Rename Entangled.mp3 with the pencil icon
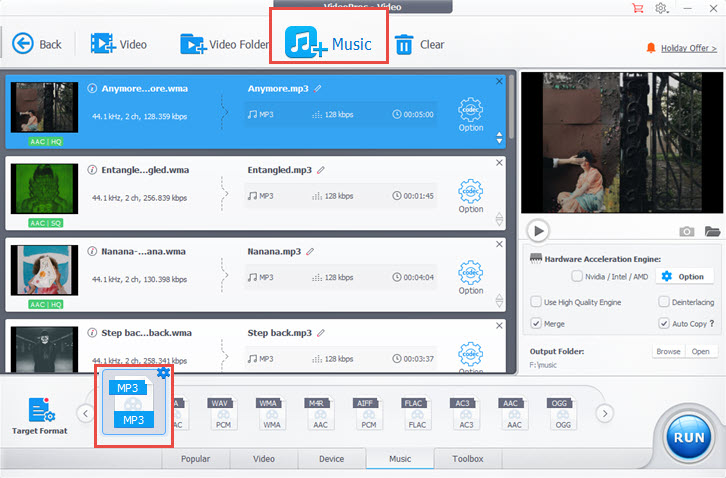Viewport: 726px width, 478px height. pyautogui.click(x=320, y=170)
